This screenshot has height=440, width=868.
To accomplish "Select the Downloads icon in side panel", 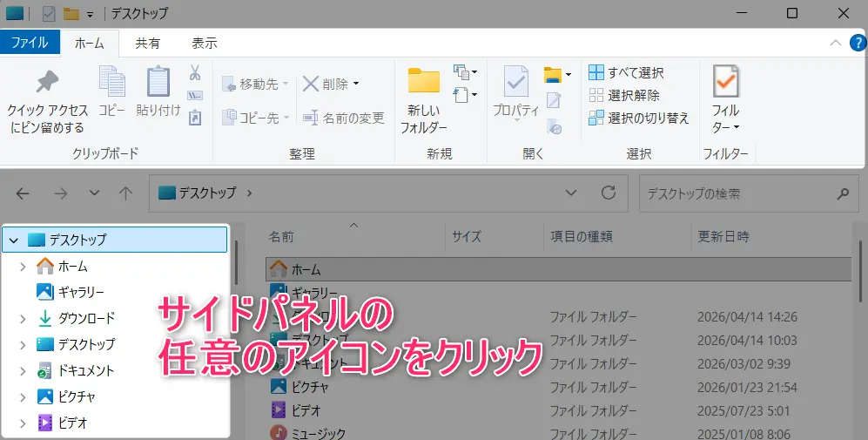I will [x=45, y=318].
